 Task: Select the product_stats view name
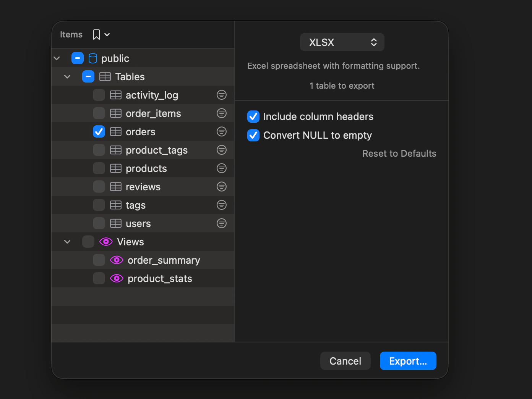click(160, 279)
